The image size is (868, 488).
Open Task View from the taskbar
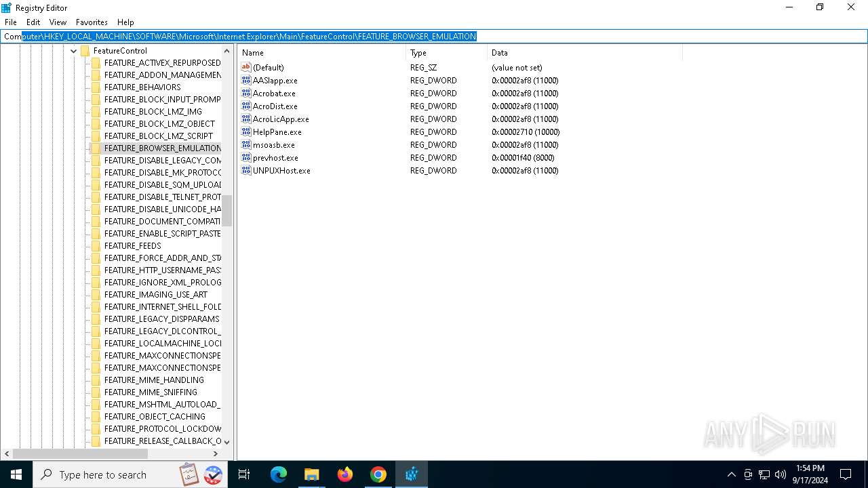tap(244, 474)
